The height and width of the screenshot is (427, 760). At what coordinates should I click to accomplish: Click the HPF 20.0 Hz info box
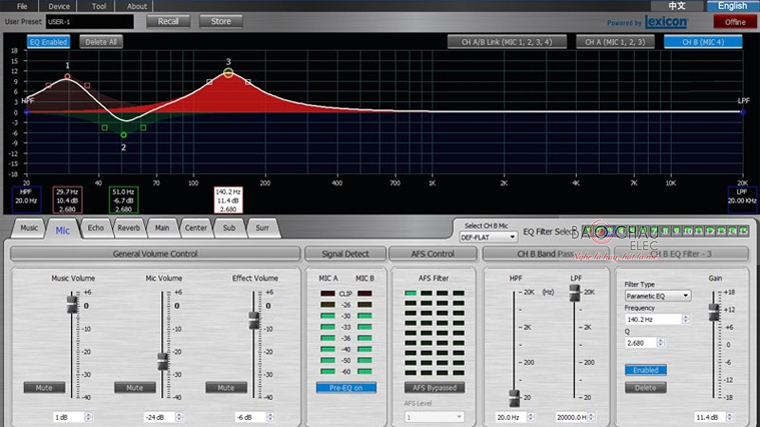click(26, 200)
